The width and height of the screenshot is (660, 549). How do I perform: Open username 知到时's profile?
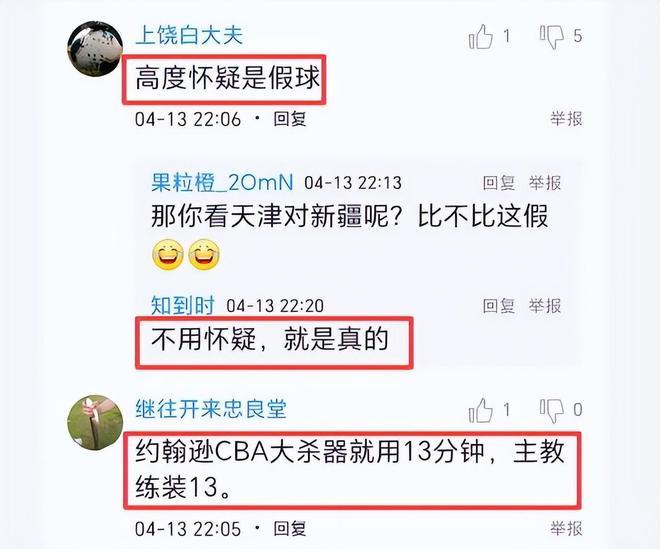click(x=183, y=305)
